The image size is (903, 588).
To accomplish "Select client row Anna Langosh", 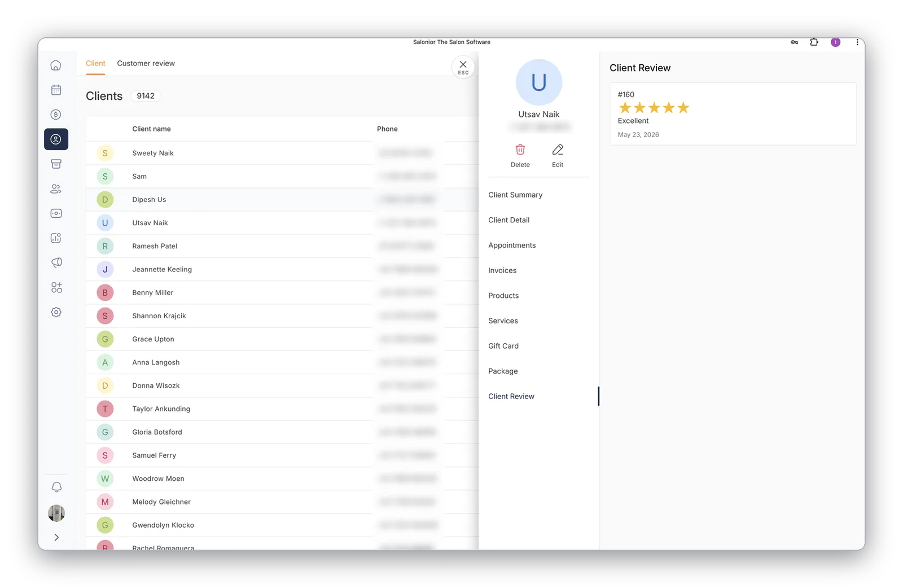I will (x=282, y=362).
